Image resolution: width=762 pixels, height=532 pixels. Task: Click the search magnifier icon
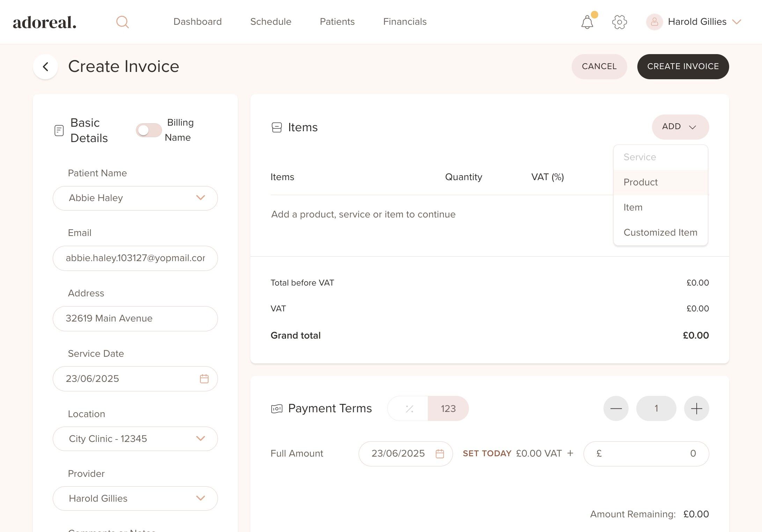[122, 22]
